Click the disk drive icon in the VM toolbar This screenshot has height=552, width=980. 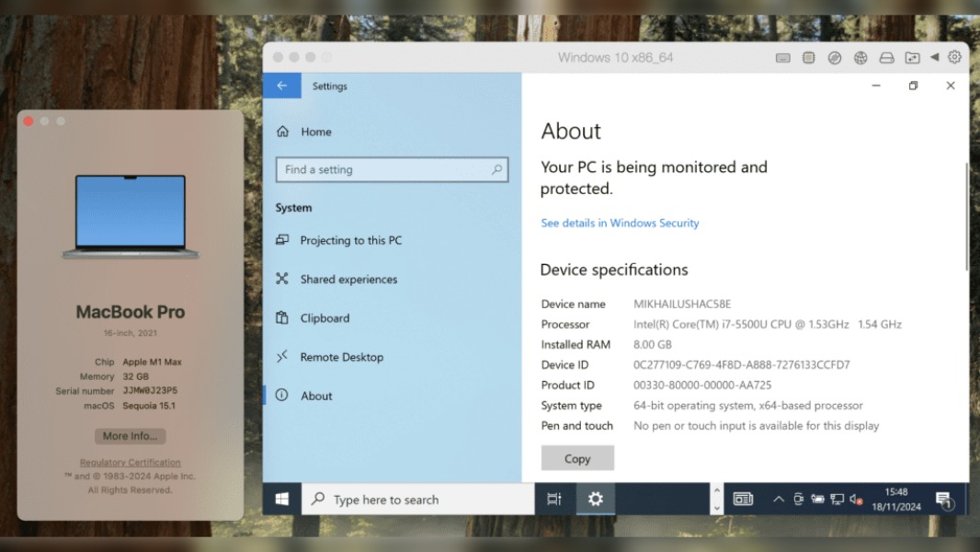tap(886, 57)
